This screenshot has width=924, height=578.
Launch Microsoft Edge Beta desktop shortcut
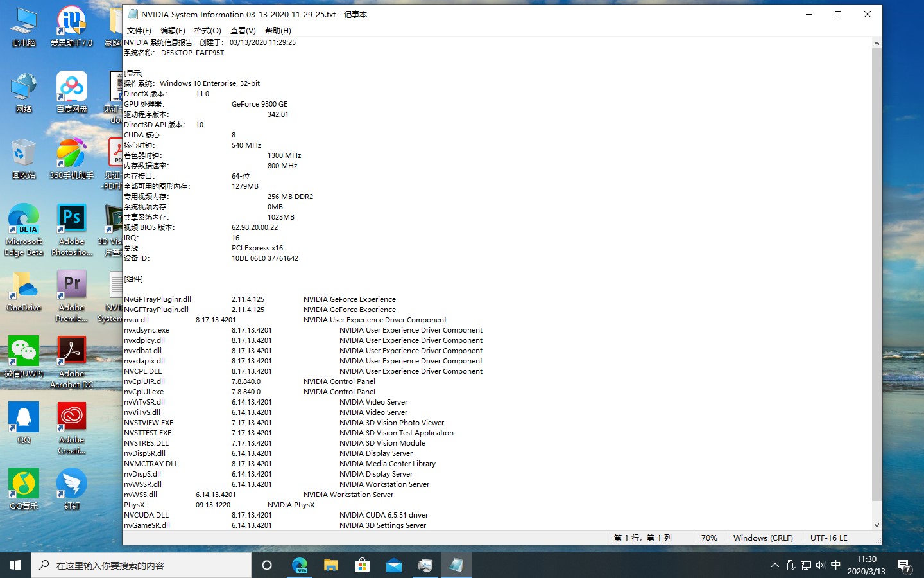[x=24, y=230]
